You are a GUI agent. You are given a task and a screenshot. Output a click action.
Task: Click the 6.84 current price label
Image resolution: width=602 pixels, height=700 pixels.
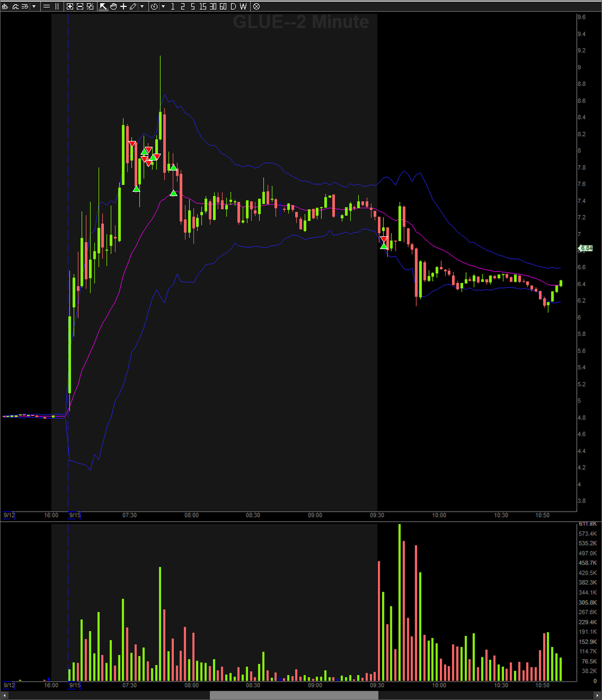pyautogui.click(x=585, y=248)
